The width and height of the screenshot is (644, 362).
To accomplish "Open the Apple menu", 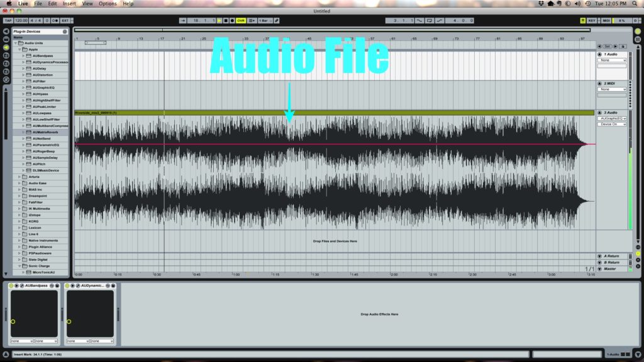I will (9, 3).
